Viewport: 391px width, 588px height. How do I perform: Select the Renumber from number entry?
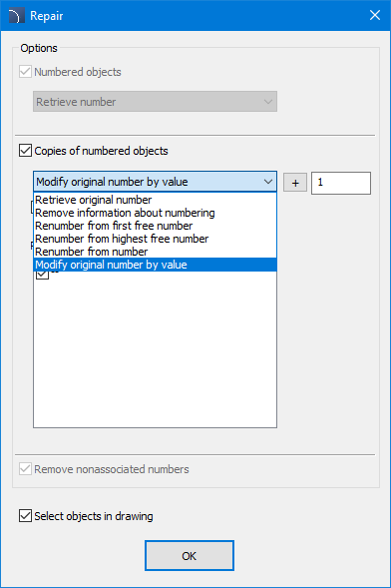[x=155, y=252]
